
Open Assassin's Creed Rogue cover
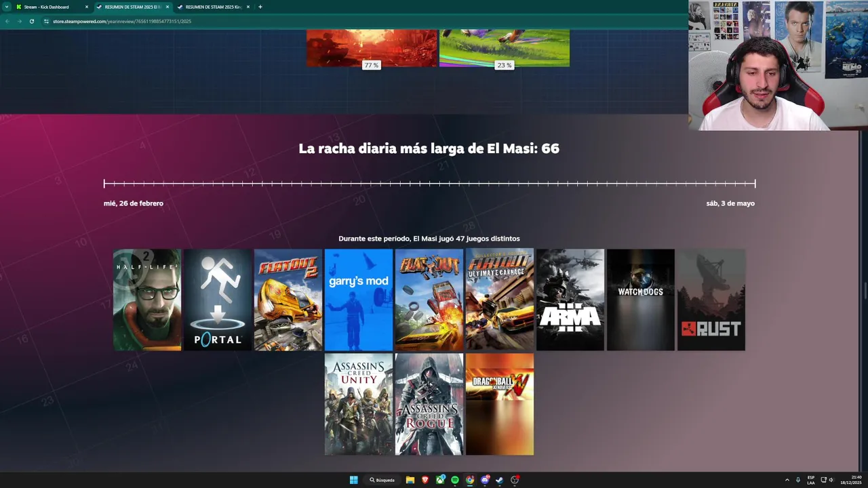(429, 404)
